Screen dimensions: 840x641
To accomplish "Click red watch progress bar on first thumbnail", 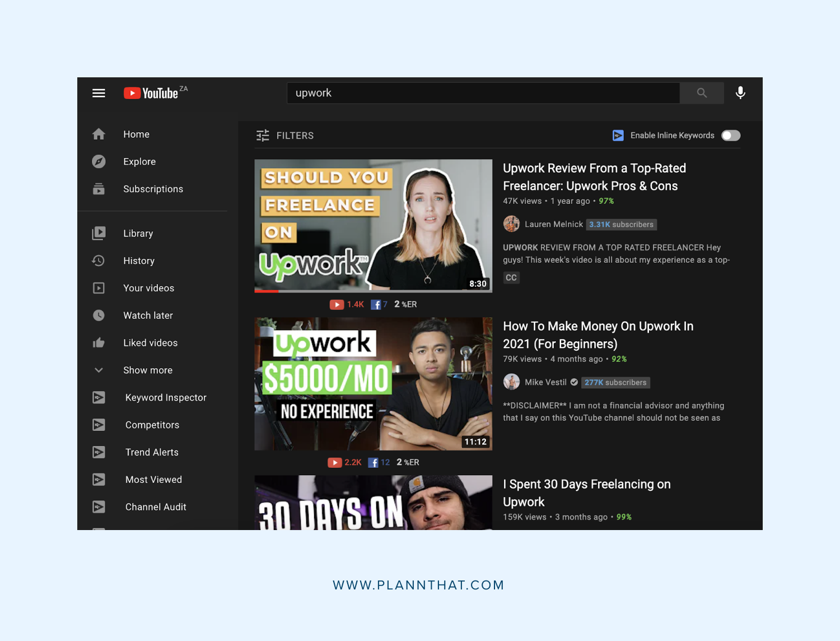I will click(267, 291).
